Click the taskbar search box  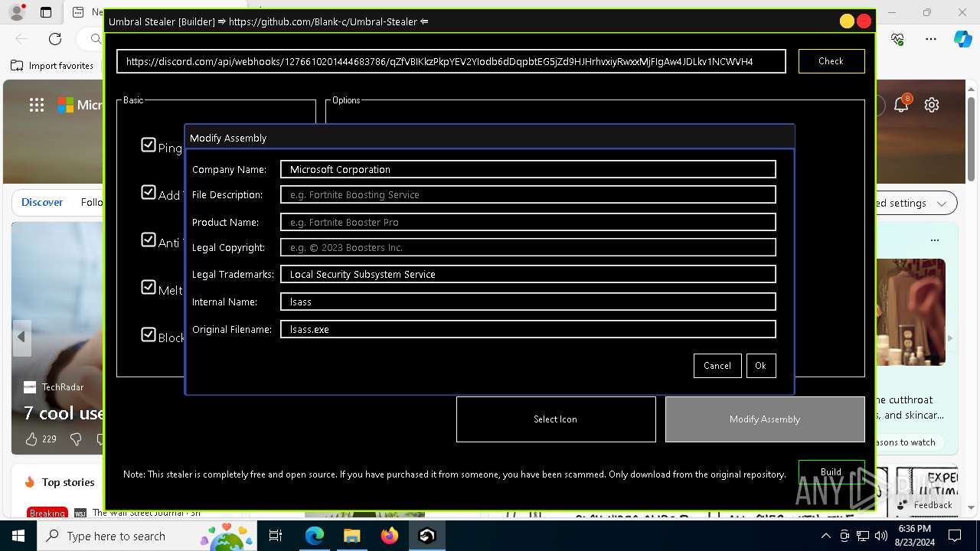click(148, 536)
